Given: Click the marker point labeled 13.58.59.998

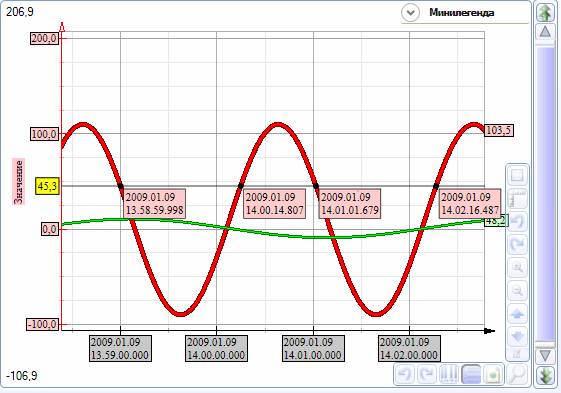Looking at the screenshot, I should click(121, 186).
